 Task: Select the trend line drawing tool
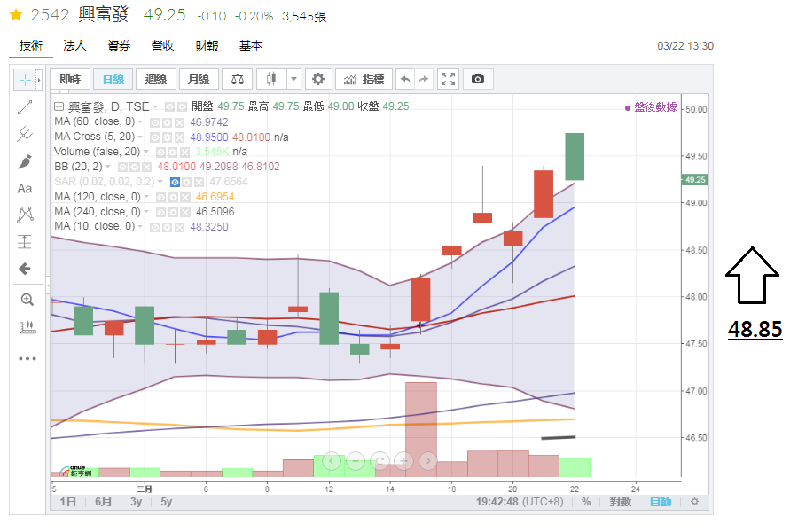[x=25, y=107]
